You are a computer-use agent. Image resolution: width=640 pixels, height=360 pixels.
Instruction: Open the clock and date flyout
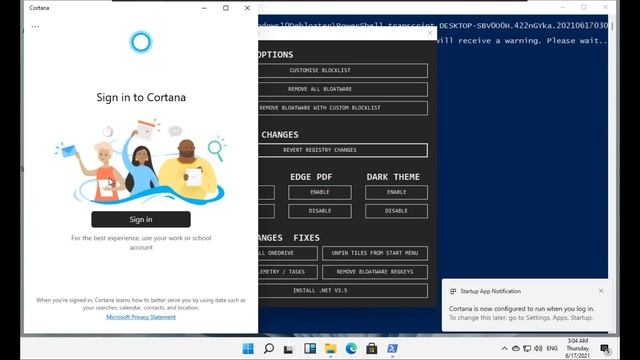tap(578, 349)
